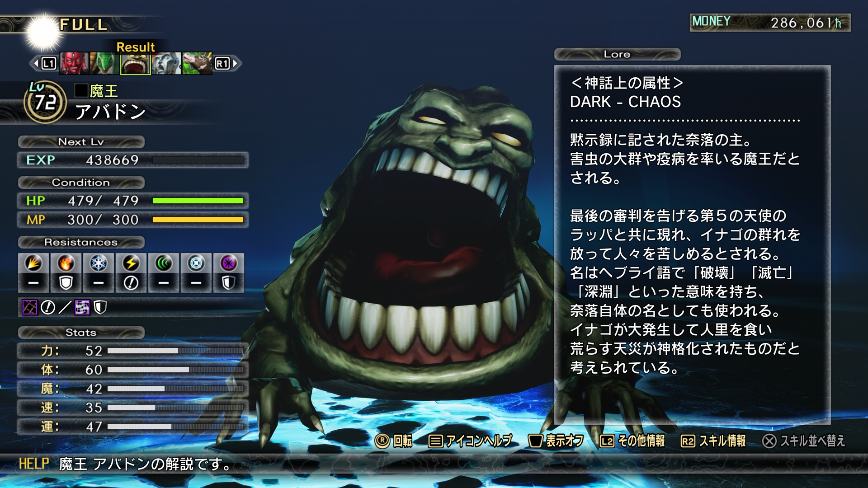Image resolution: width=868 pixels, height=488 pixels.
Task: Click the Resistances section header
Action: point(81,242)
